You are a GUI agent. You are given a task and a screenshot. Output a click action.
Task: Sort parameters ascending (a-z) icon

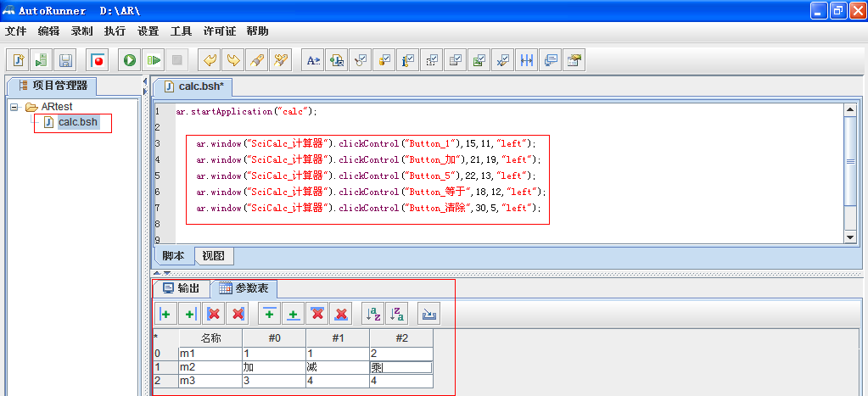(372, 314)
